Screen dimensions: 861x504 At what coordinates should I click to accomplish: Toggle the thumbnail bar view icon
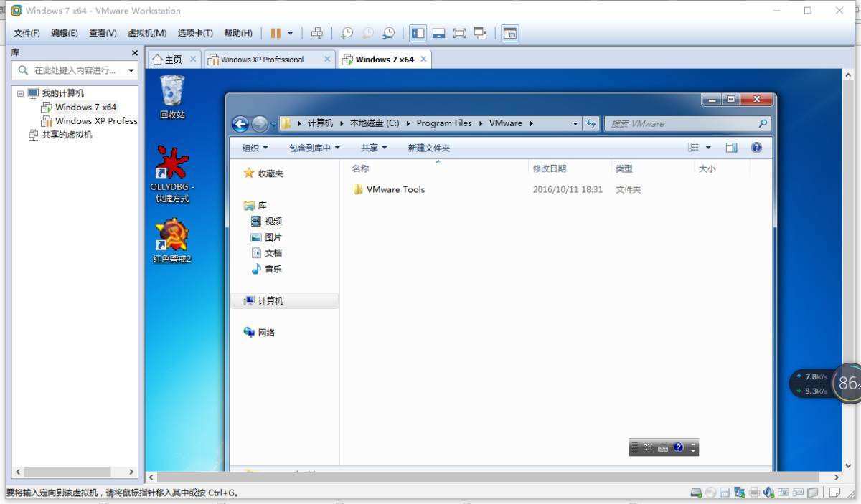point(438,33)
